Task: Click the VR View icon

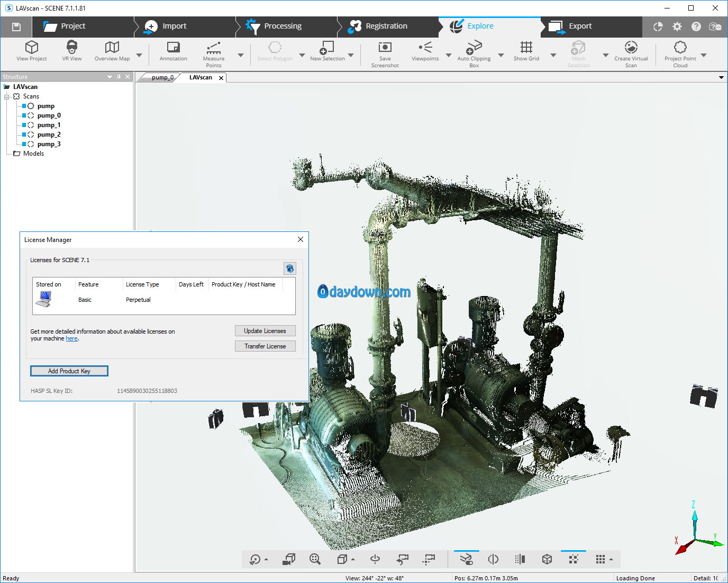Action: click(72, 51)
